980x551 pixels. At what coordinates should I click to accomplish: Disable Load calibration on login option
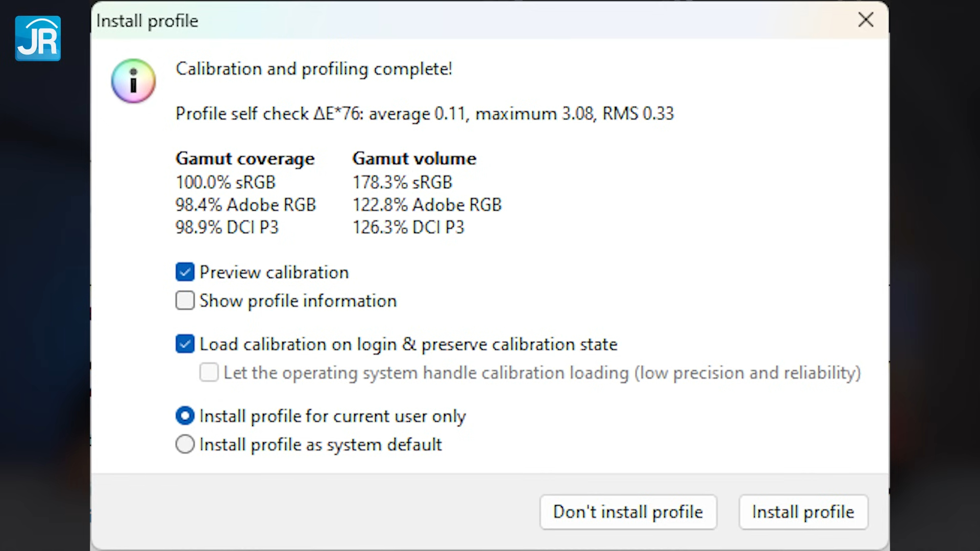tap(185, 344)
